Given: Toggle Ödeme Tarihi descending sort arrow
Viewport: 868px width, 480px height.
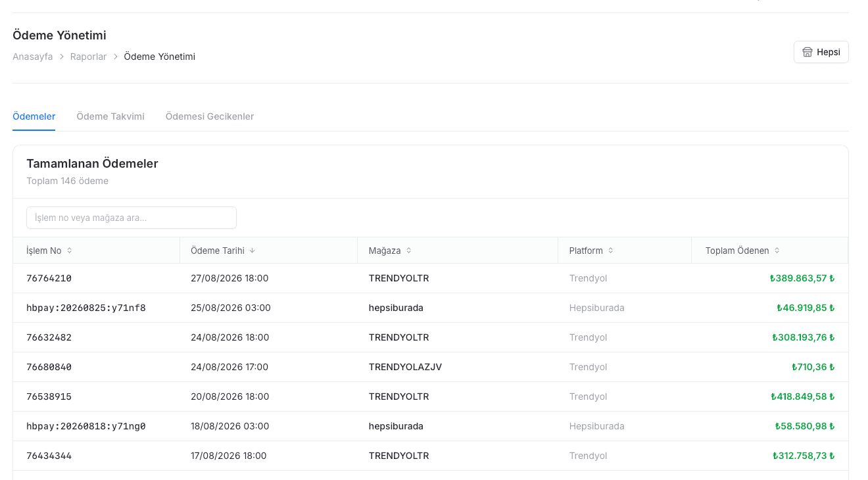Looking at the screenshot, I should [253, 251].
